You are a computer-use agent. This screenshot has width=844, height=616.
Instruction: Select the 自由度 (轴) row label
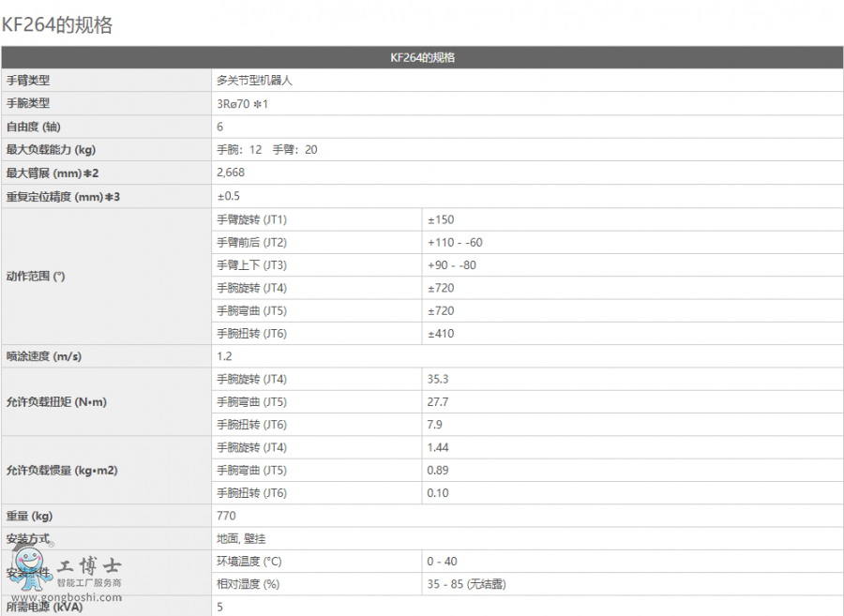pos(33,127)
